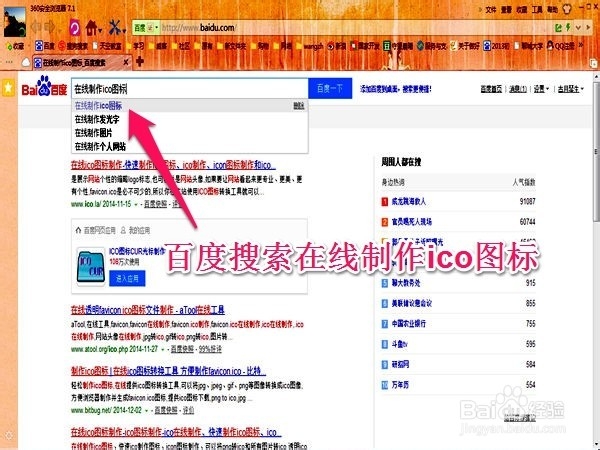Viewport: 600px width, 450px height.
Task: Open the 收藏 star on bookmarks bar
Action: pyautogui.click(x=15, y=46)
